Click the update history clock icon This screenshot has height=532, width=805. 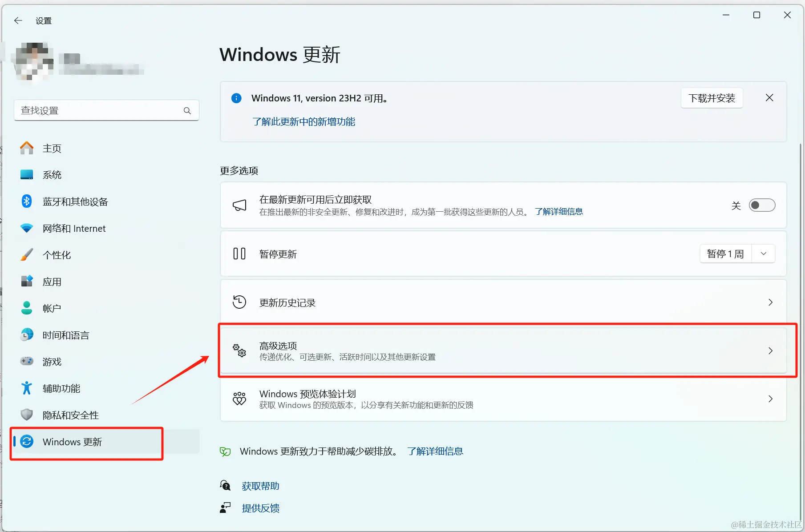click(x=239, y=302)
